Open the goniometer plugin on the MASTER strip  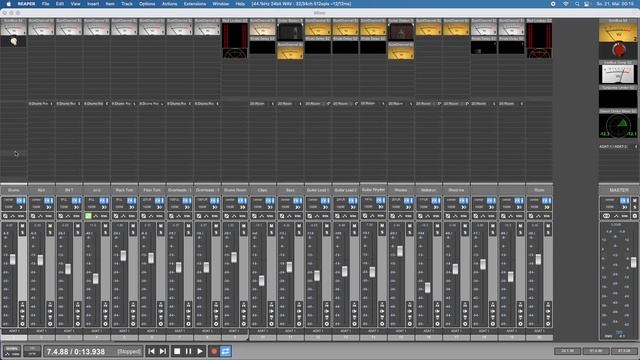618,125
